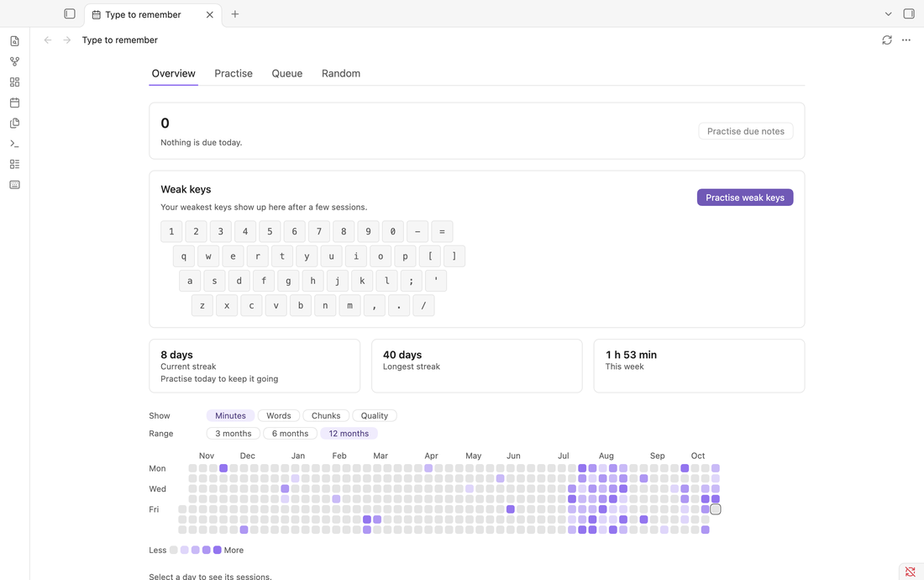Screen dimensions: 924x580
Task: Expand the tab list chevron
Action: click(x=888, y=14)
